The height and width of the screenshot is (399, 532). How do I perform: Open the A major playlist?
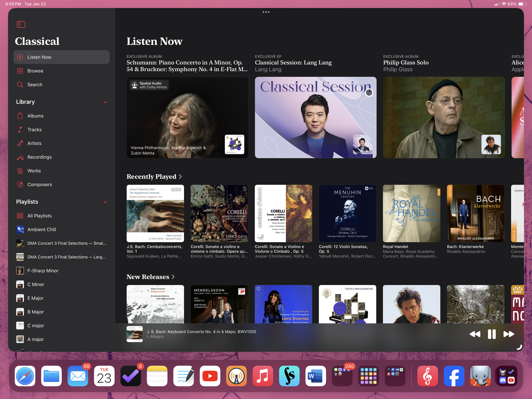click(62, 339)
